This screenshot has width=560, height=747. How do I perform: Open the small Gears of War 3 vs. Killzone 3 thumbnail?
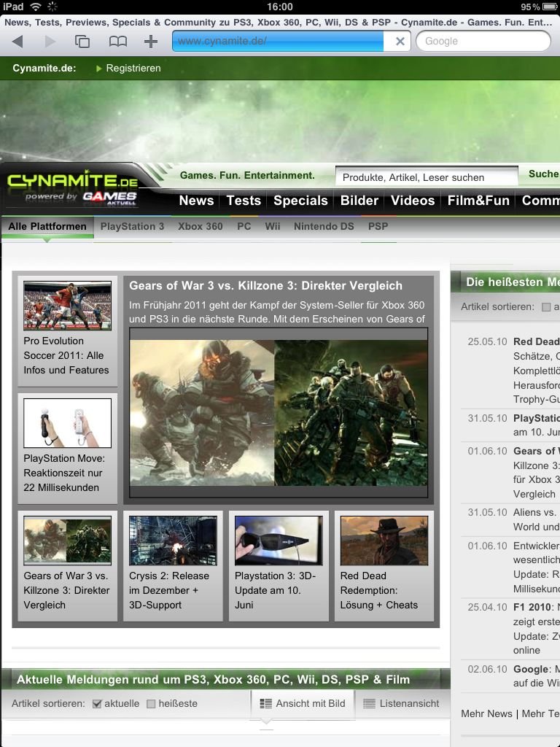point(67,541)
